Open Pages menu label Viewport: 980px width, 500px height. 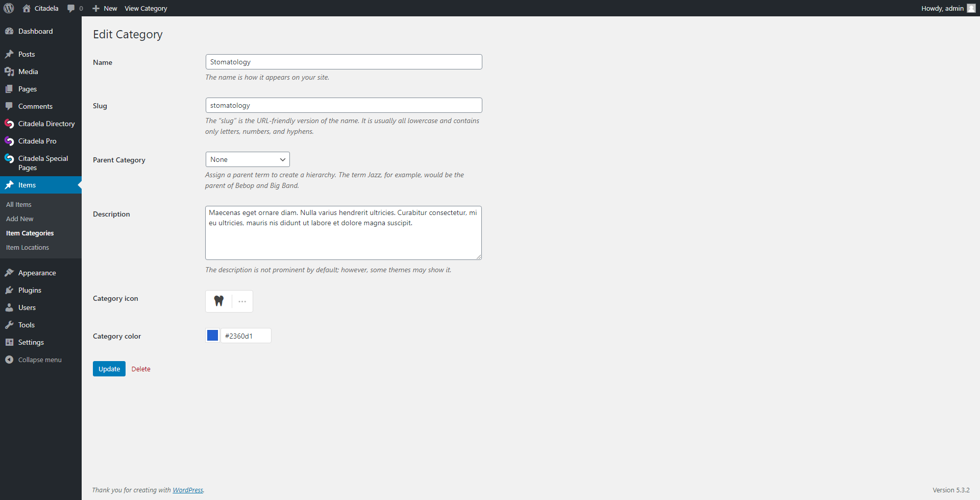[28, 89]
